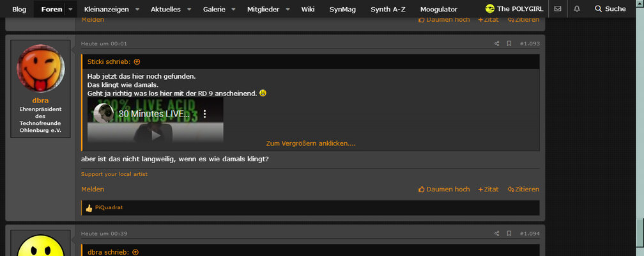
Task: Open the Sticki schrieb quote link
Action: tap(109, 61)
